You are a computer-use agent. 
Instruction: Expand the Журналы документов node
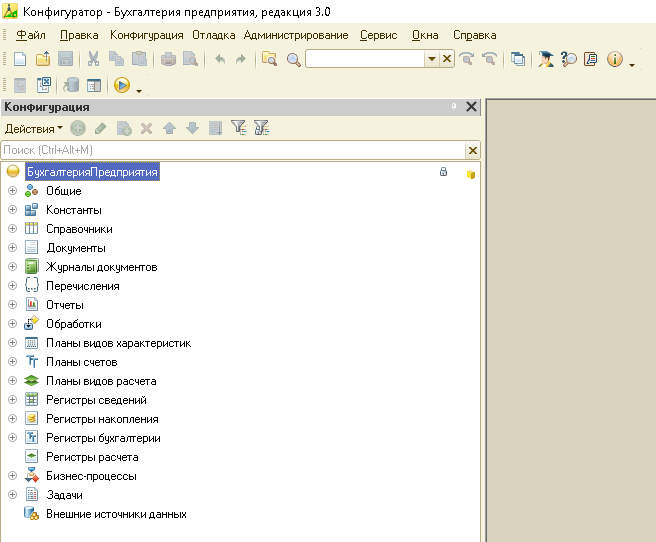pos(13,267)
